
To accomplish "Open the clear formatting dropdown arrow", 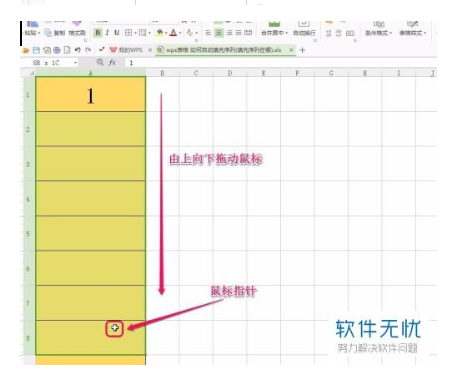I will 196,33.
